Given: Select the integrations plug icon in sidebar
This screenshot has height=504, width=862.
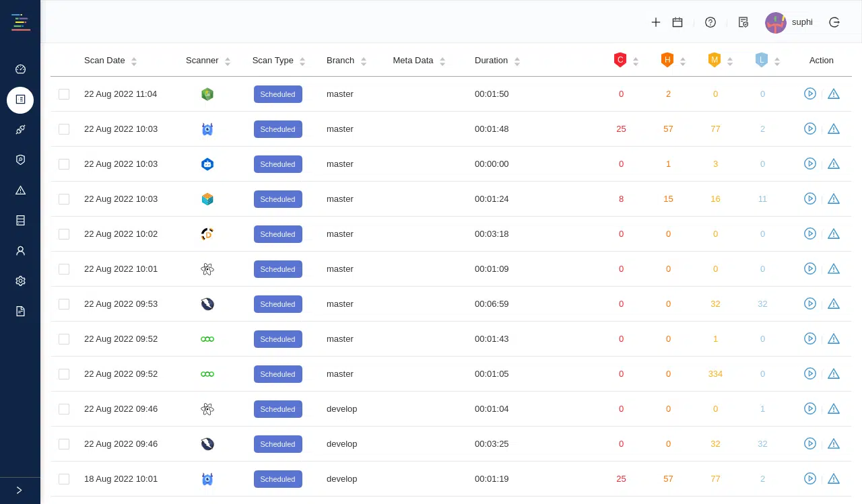Looking at the screenshot, I should [x=20, y=129].
